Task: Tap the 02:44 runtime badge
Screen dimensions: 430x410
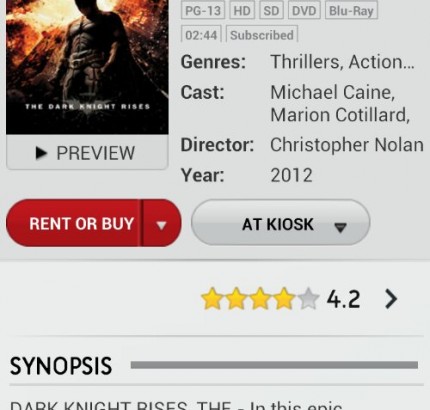Action: (x=201, y=34)
